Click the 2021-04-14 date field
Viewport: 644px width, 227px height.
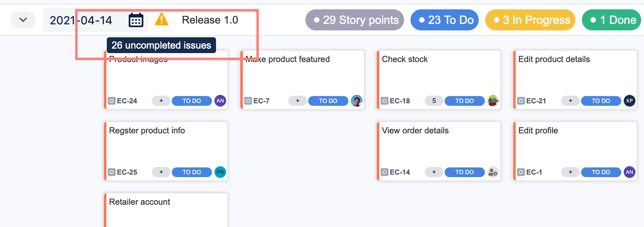(x=81, y=20)
